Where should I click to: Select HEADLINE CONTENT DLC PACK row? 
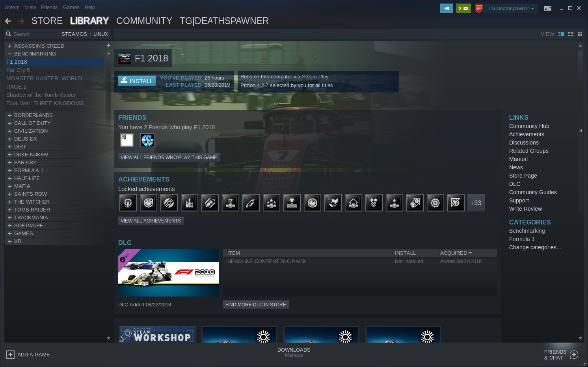[360, 261]
